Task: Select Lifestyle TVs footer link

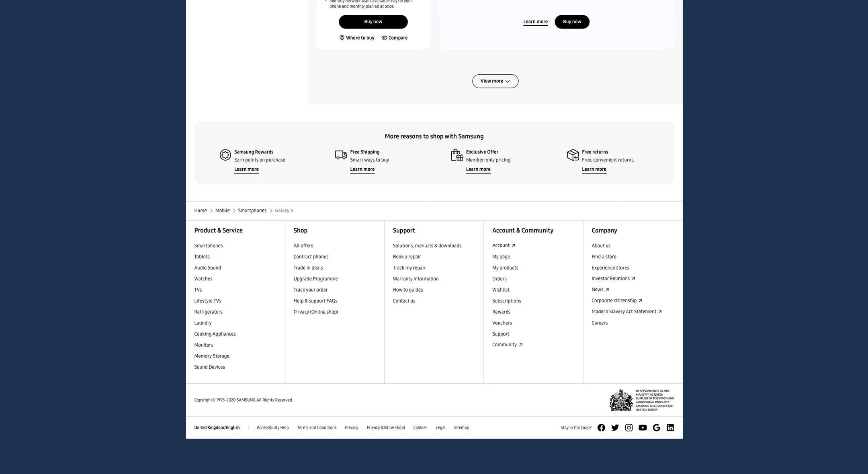Action: tap(207, 301)
